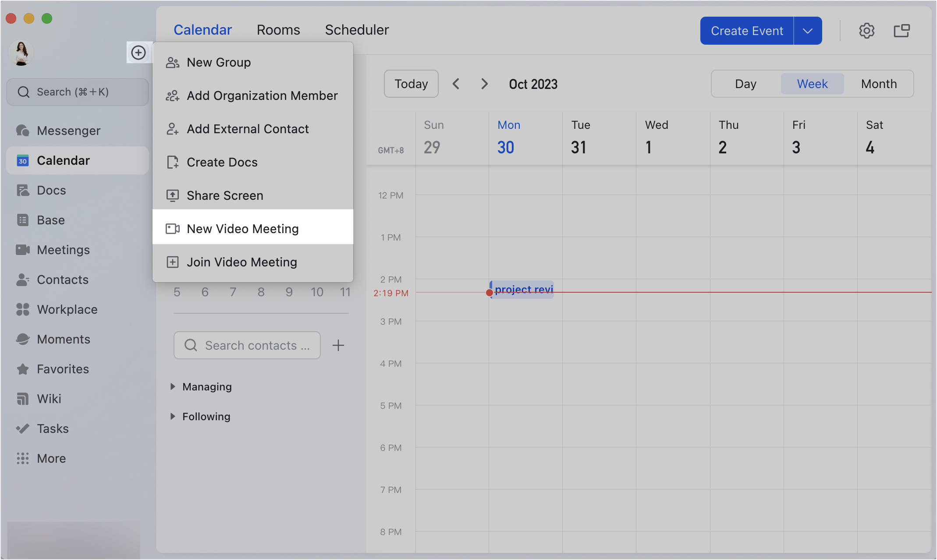Select Contacts in the sidebar
Image resolution: width=937 pixels, height=560 pixels.
coord(62,279)
